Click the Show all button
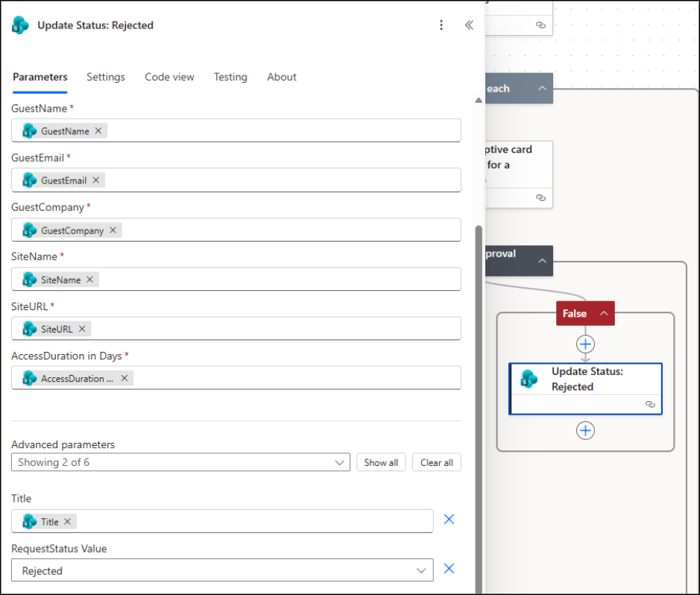This screenshot has width=700, height=595. pyautogui.click(x=381, y=462)
